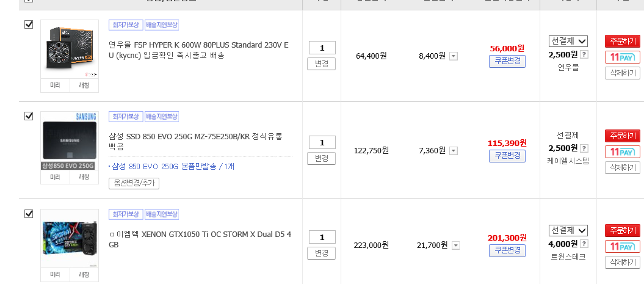
Task: Click 새창 under the Samsung SSD image
Action: coord(84,177)
